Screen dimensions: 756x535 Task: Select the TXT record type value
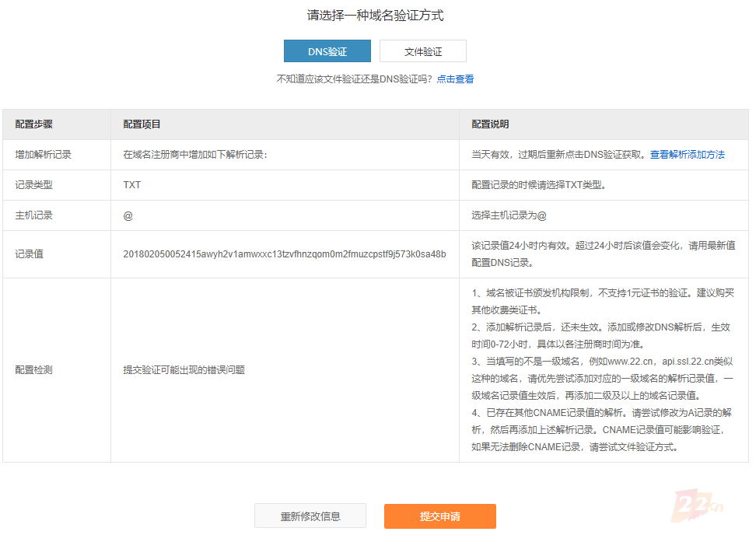131,185
